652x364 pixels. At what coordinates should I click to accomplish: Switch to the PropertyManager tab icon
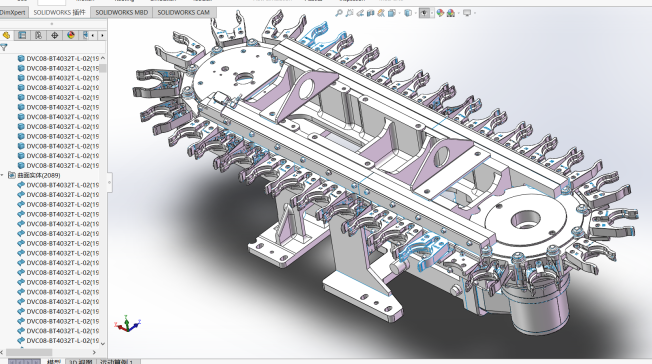pyautogui.click(x=22, y=35)
